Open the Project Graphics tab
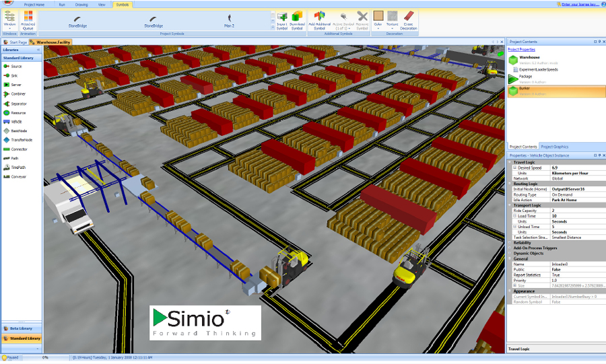This screenshot has width=606, height=364. [555, 147]
